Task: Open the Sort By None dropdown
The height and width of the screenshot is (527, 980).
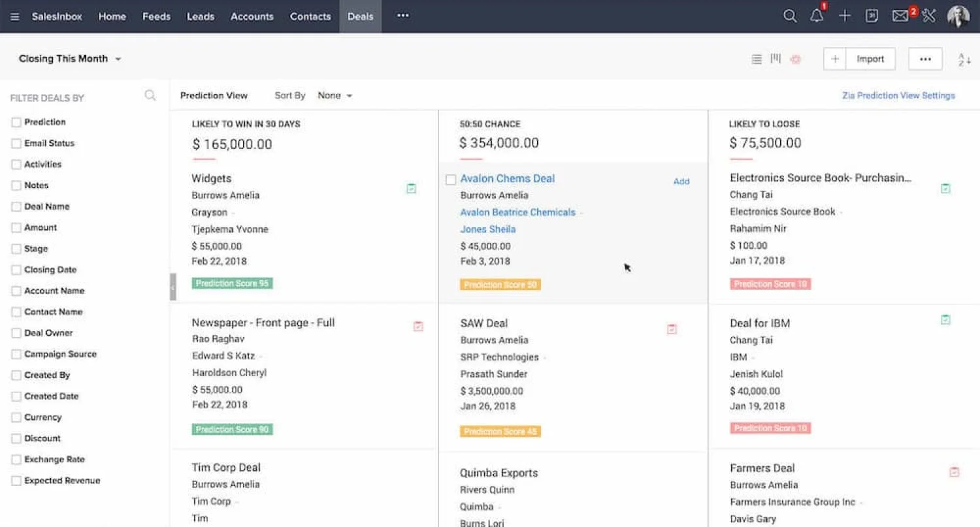Action: [x=335, y=95]
